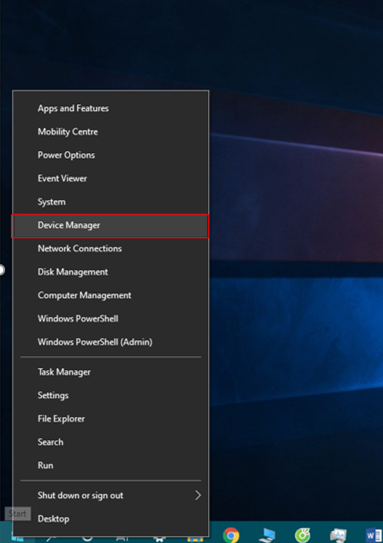The image size is (383, 543).
Task: Expand the Shut down or sign out submenu arrow
Action: [198, 495]
